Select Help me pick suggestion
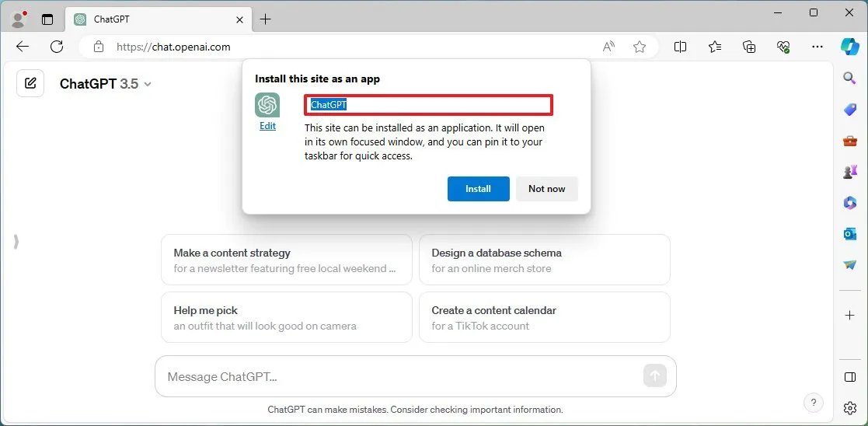Image resolution: width=868 pixels, height=426 pixels. 287,317
